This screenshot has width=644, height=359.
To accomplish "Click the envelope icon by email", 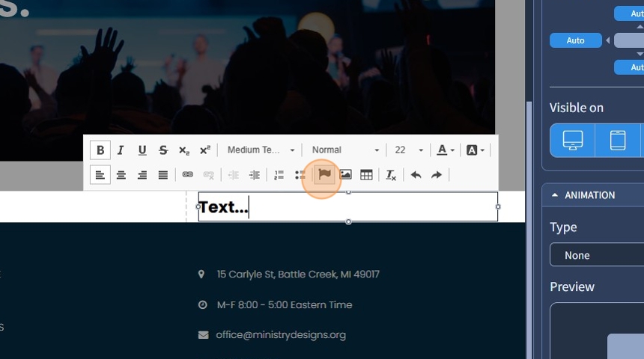I will coord(203,335).
